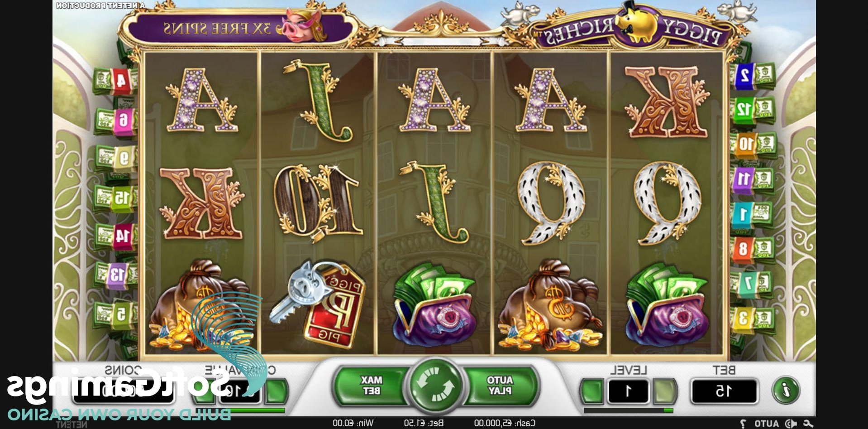The image size is (868, 429).
Task: Select payline 15 tag
Action: tap(116, 198)
